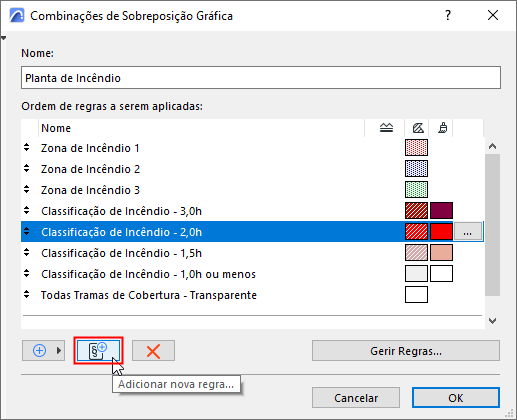Click the reorder handle for Classificação de Incêndio - 1,5h
This screenshot has height=420, width=517.
tap(27, 253)
